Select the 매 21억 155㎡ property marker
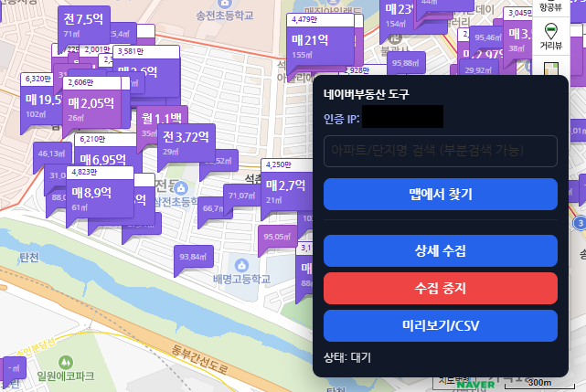The height and width of the screenshot is (392, 586). 310,45
